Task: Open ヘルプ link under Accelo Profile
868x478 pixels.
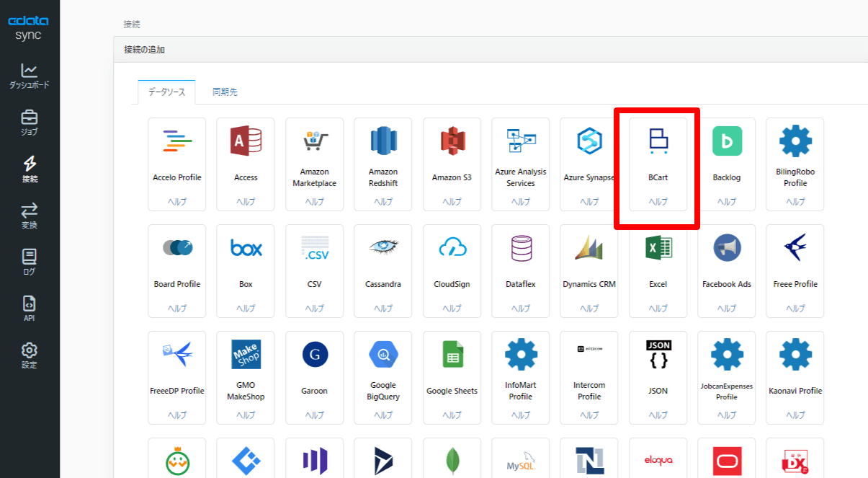Action: tap(177, 202)
